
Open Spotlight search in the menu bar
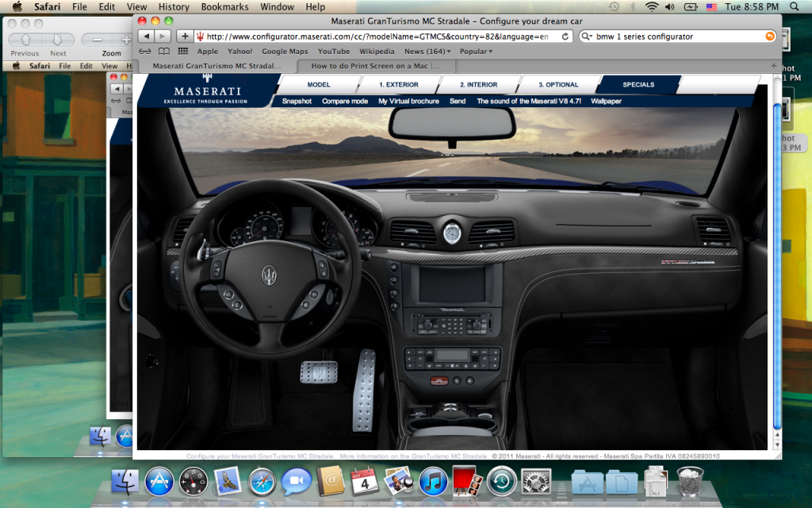click(795, 6)
